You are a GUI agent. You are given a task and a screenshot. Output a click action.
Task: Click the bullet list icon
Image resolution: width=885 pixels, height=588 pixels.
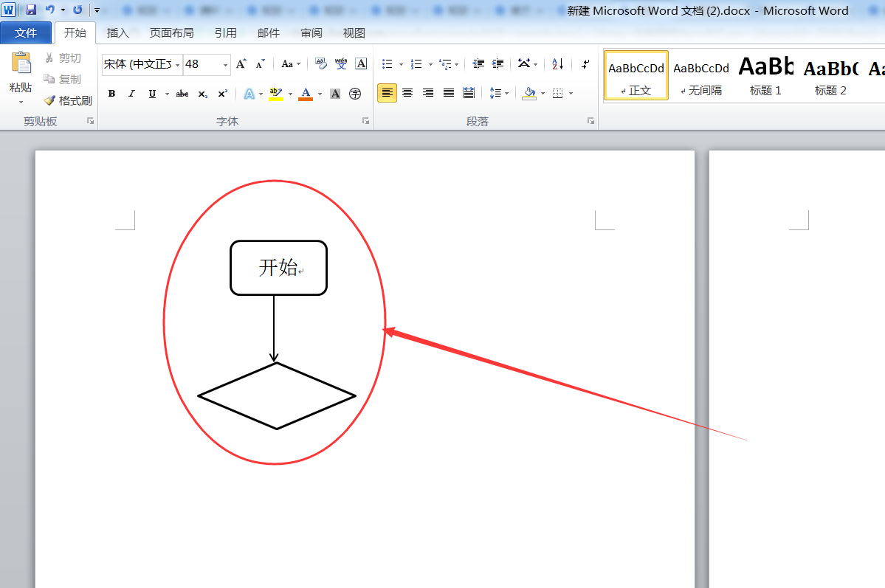point(387,64)
